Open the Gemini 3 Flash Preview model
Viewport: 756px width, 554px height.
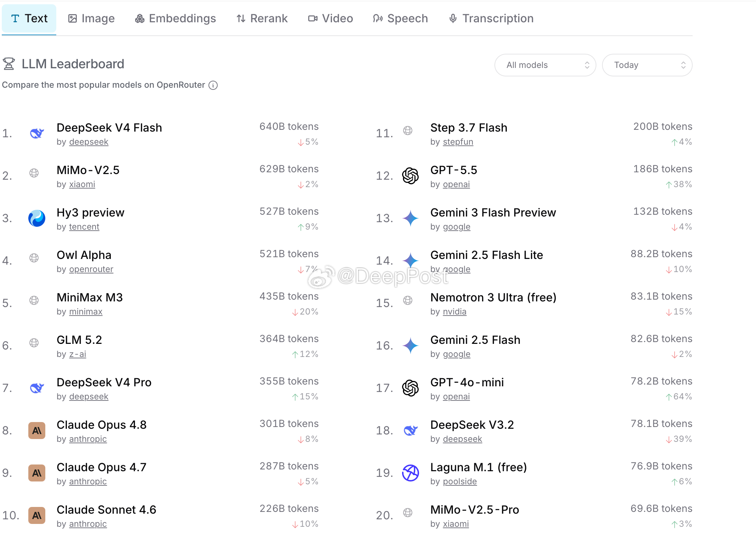[x=493, y=213]
